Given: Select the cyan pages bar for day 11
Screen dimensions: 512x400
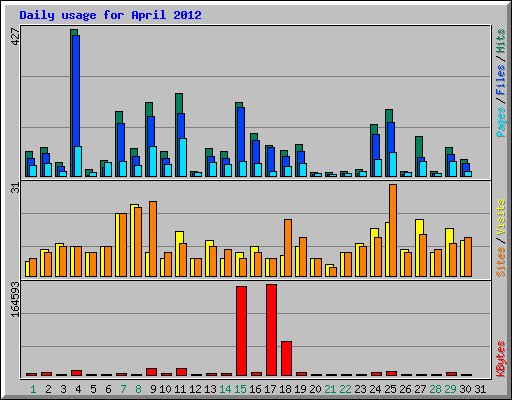Looking at the screenshot, I should click(183, 157).
